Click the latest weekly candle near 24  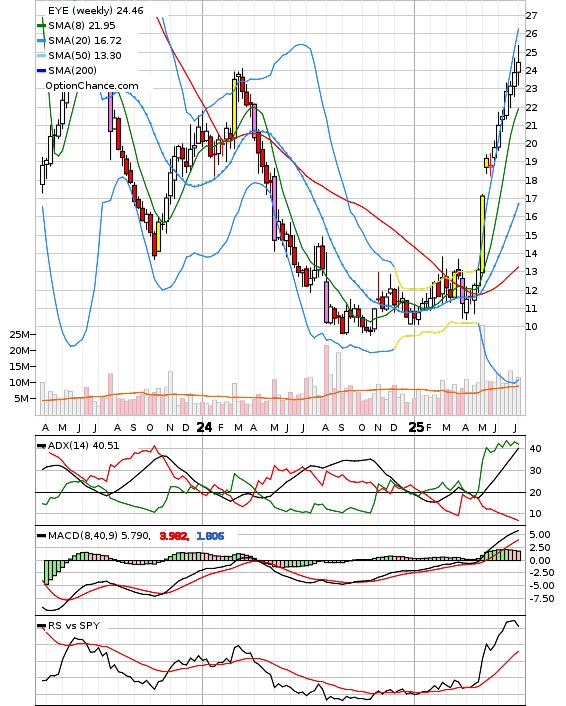tap(519, 66)
